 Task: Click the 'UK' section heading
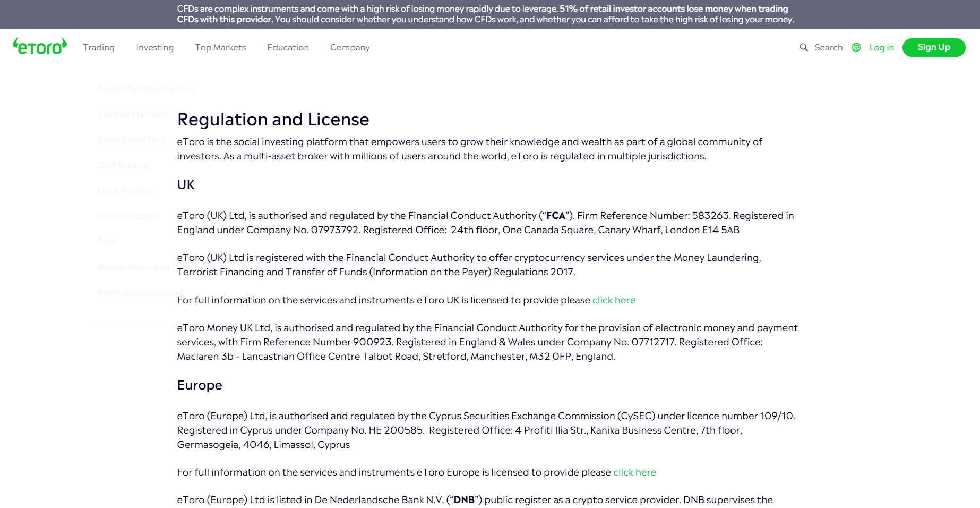186,184
